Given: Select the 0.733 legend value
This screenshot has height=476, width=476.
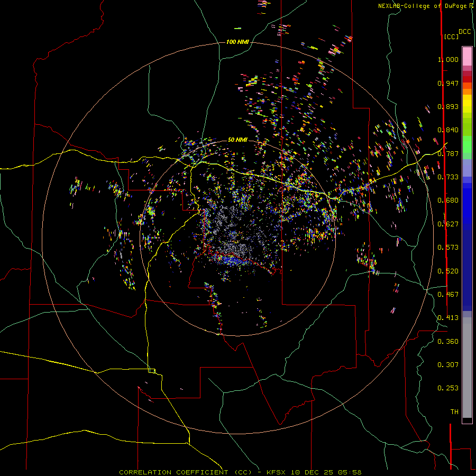Looking at the screenshot, I should [x=448, y=177].
